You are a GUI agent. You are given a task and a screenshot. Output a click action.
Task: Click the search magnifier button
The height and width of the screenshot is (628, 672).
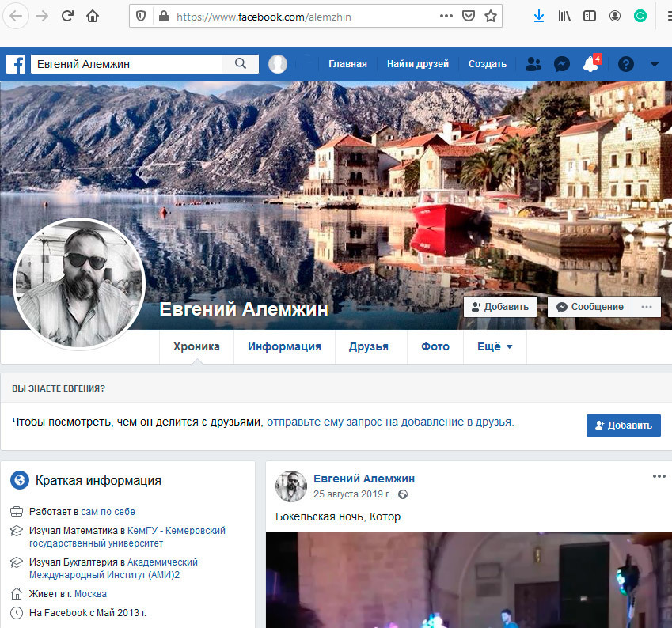pyautogui.click(x=241, y=64)
